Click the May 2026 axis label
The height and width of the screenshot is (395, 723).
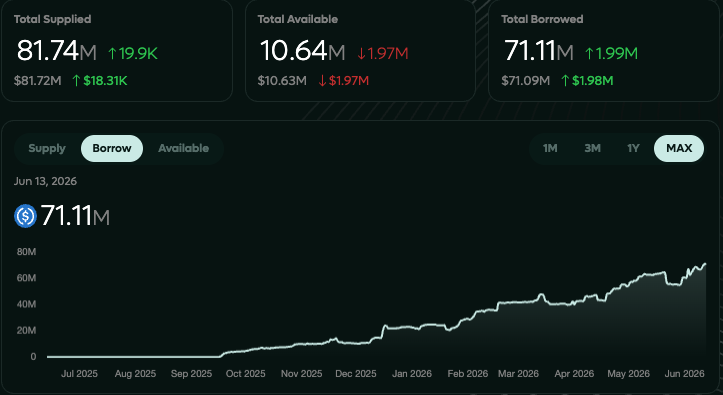coord(628,374)
